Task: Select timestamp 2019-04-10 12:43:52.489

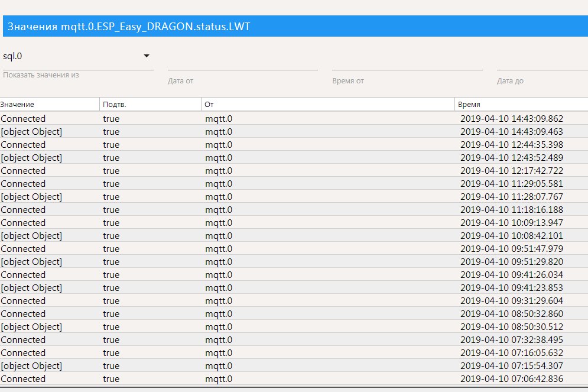Action: click(512, 157)
